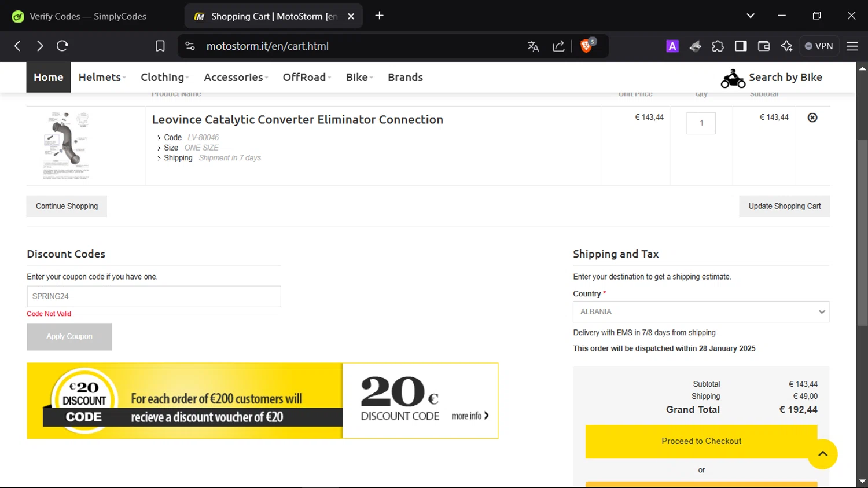Open site settings icon in address bar
The image size is (868, 488).
click(x=190, y=46)
